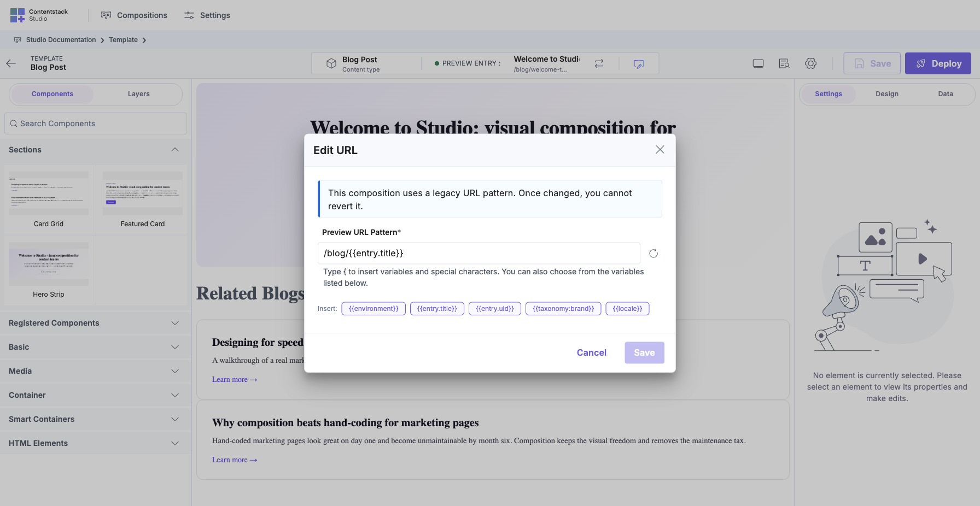Image resolution: width=980 pixels, height=506 pixels.
Task: Open the Settings tab in the right panel
Action: point(829,94)
